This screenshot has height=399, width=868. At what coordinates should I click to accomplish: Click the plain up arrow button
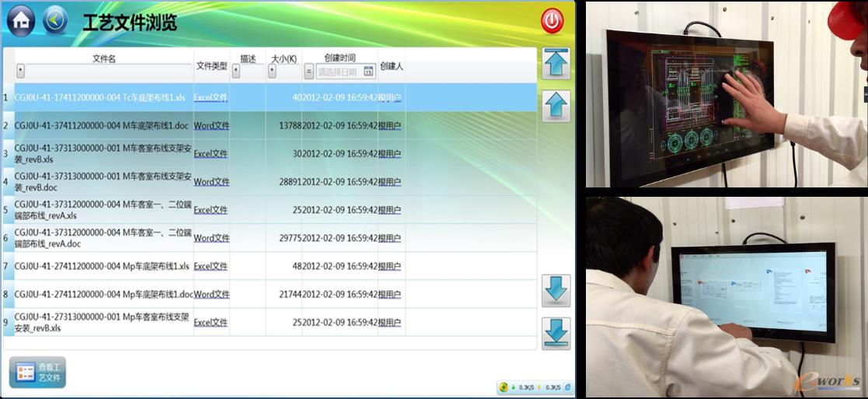pos(556,106)
